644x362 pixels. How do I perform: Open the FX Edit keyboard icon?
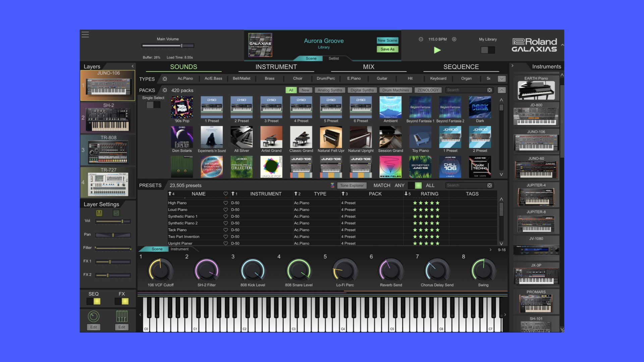pos(122,316)
